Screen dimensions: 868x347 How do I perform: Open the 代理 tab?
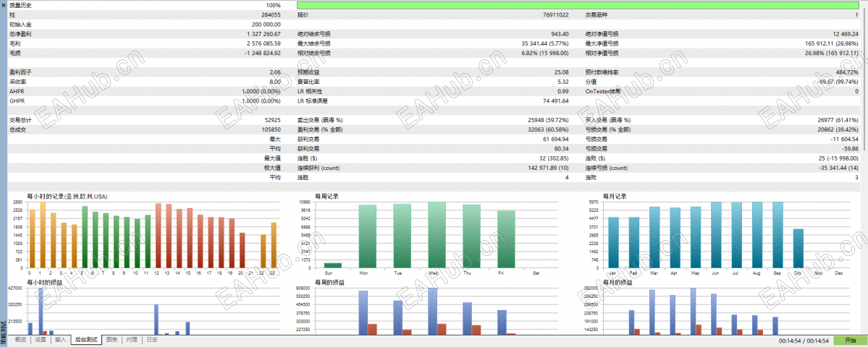[132, 340]
